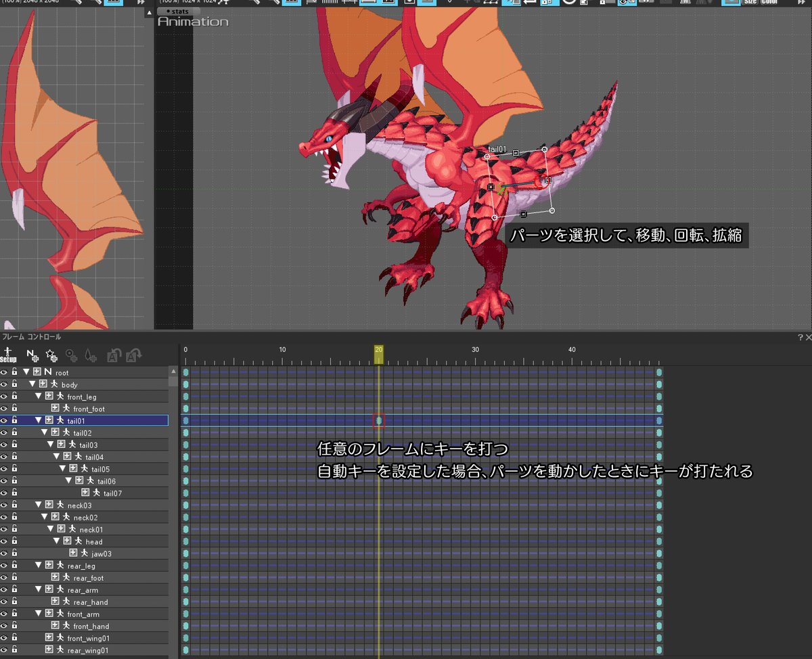Image resolution: width=812 pixels, height=659 pixels.
Task: Lock the rear_foot part
Action: (14, 578)
